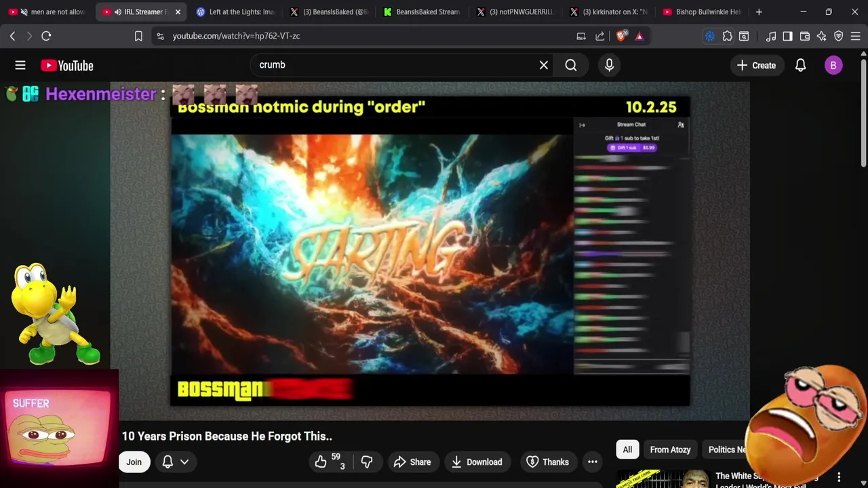Like the video with thumbs up
Image resolution: width=868 pixels, height=488 pixels.
pyautogui.click(x=330, y=462)
